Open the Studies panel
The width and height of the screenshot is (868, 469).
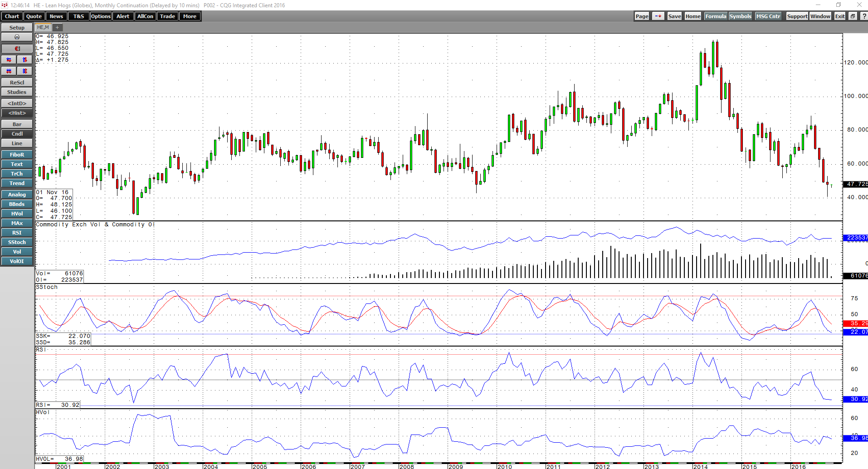pyautogui.click(x=17, y=92)
